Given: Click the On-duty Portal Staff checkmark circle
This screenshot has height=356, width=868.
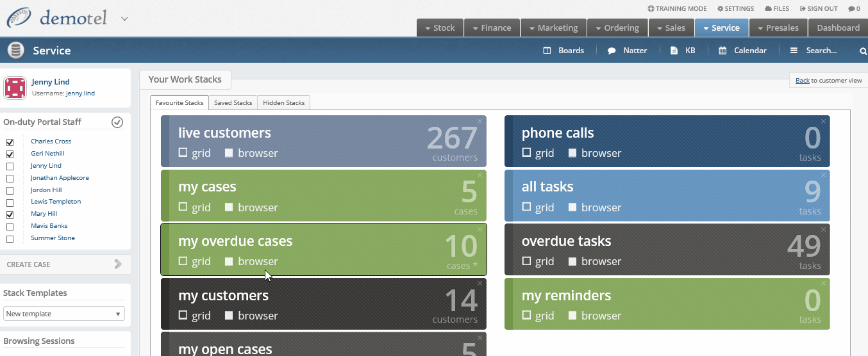Looking at the screenshot, I should (x=117, y=122).
